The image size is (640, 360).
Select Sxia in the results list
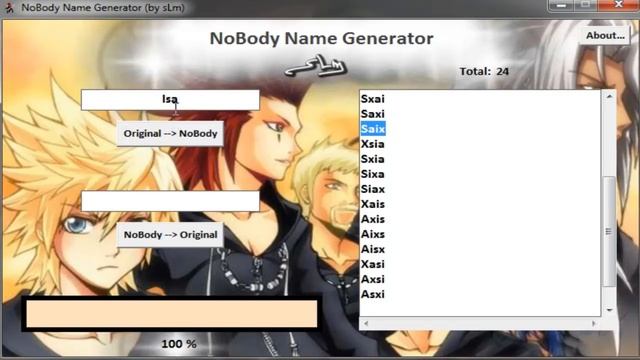[373, 159]
